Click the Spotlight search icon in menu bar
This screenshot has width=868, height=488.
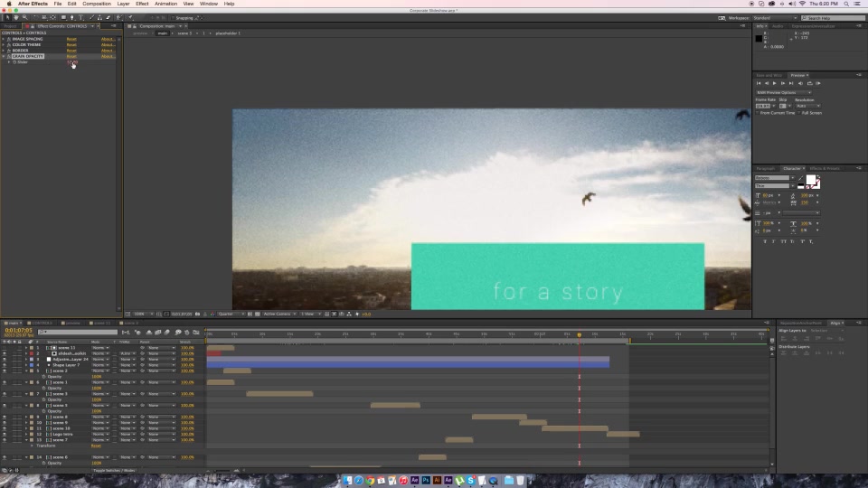tap(846, 4)
